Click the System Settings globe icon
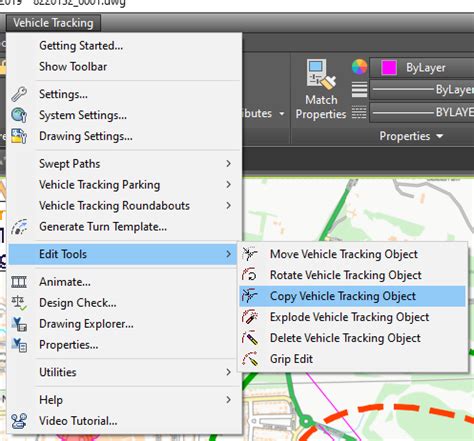The height and width of the screenshot is (441, 474). click(x=19, y=115)
